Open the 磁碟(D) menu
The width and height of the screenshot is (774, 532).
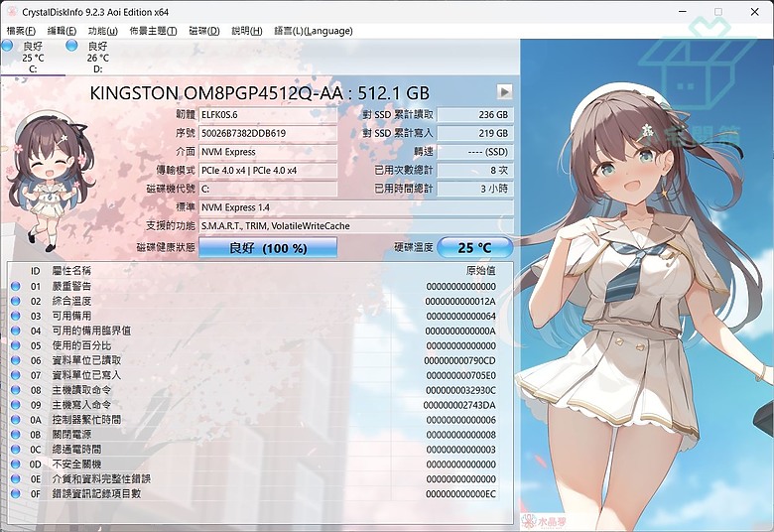click(204, 31)
